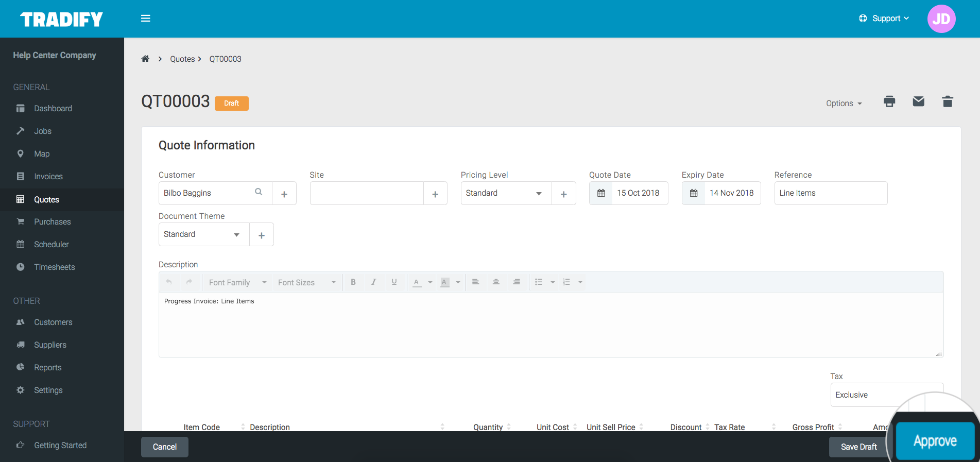Image resolution: width=980 pixels, height=462 pixels.
Task: Expand the Support menu
Action: pyautogui.click(x=884, y=19)
